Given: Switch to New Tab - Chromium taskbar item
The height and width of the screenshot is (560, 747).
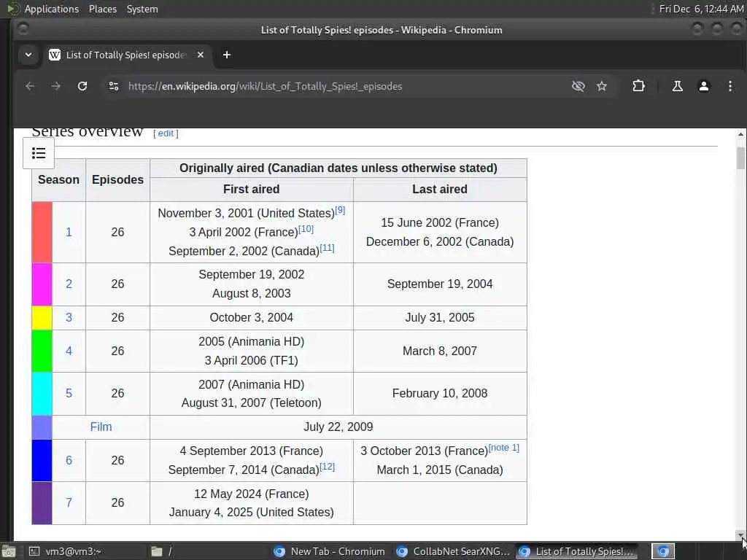Looking at the screenshot, I should (x=330, y=551).
